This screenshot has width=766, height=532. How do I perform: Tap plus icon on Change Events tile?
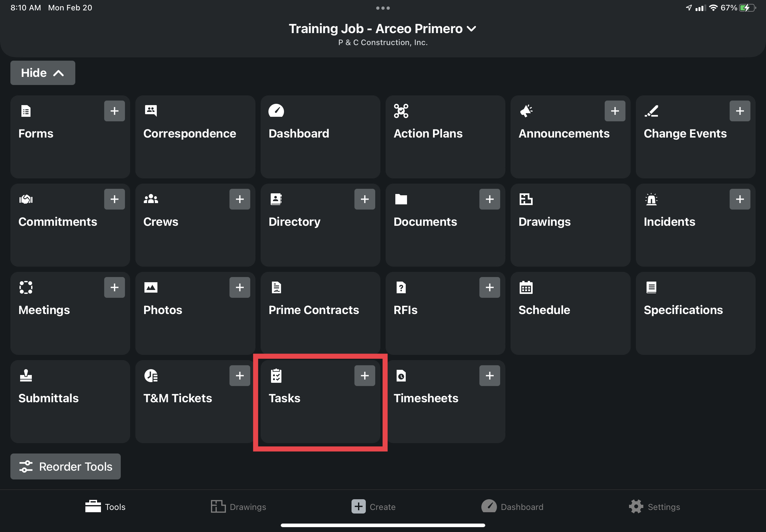(740, 111)
